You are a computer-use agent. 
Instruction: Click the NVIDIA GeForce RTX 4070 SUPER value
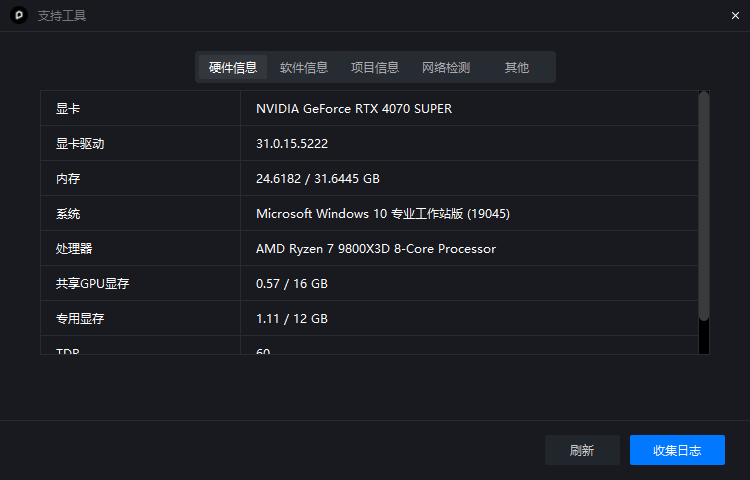pyautogui.click(x=354, y=109)
